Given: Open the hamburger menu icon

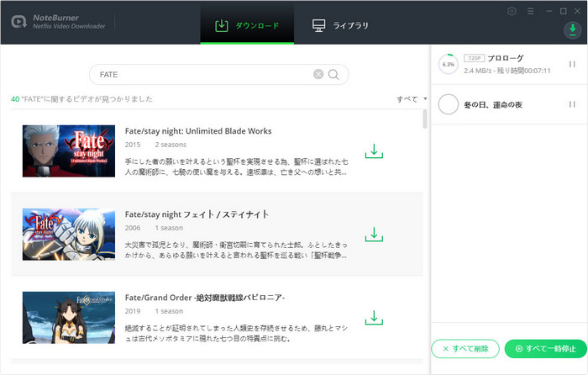Looking at the screenshot, I should point(530,11).
